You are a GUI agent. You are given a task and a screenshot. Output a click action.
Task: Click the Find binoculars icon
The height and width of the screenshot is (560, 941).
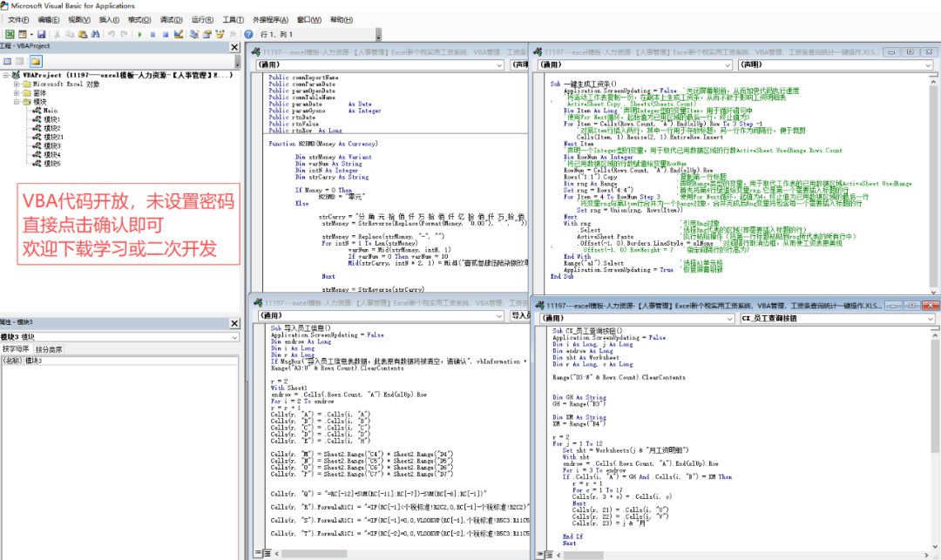pyautogui.click(x=95, y=34)
